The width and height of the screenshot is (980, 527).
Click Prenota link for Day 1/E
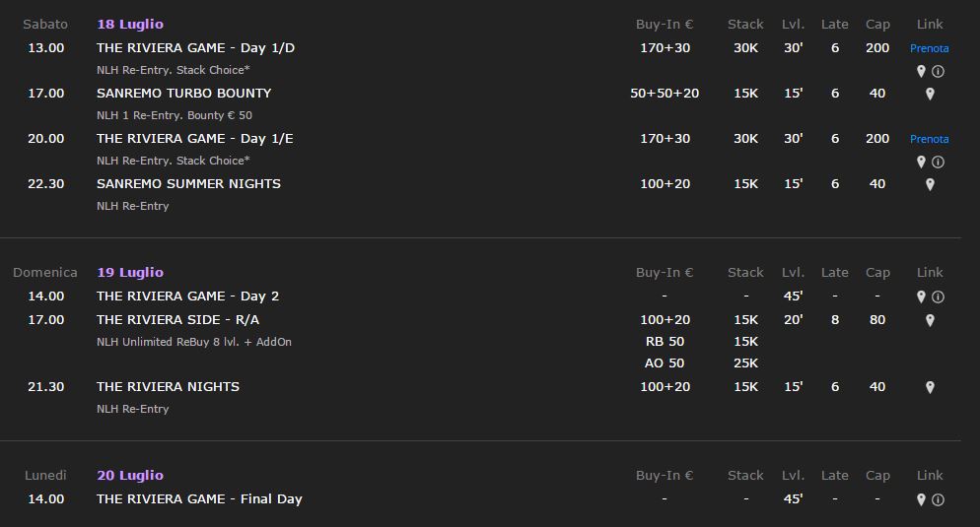(x=930, y=139)
